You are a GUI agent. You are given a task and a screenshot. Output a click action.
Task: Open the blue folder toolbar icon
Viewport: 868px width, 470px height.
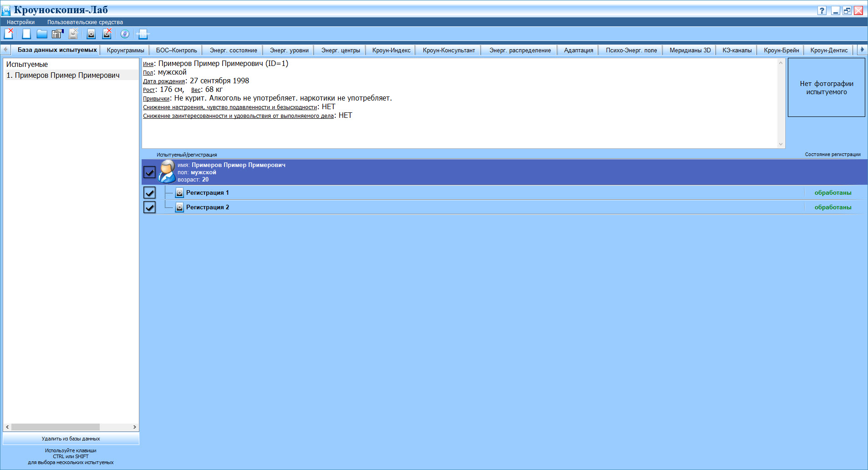click(42, 34)
